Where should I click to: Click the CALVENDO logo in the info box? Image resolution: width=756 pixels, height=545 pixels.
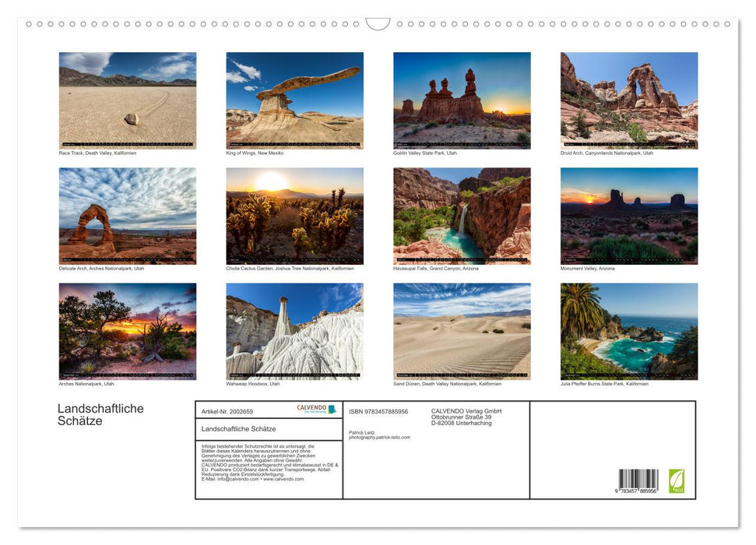click(x=316, y=409)
